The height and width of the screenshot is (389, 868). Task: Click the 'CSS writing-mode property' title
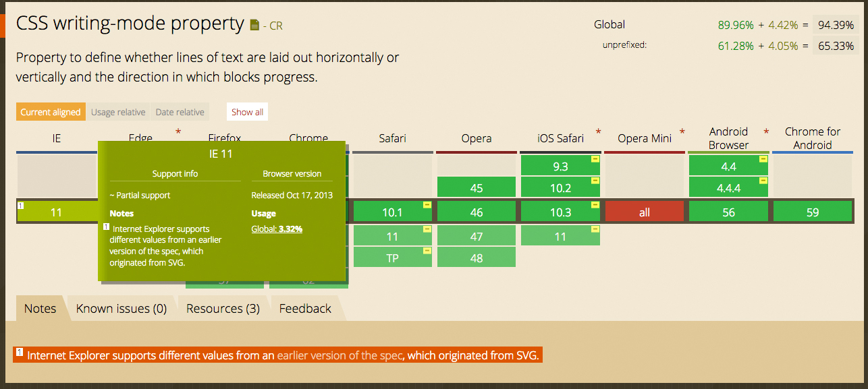[x=130, y=24]
